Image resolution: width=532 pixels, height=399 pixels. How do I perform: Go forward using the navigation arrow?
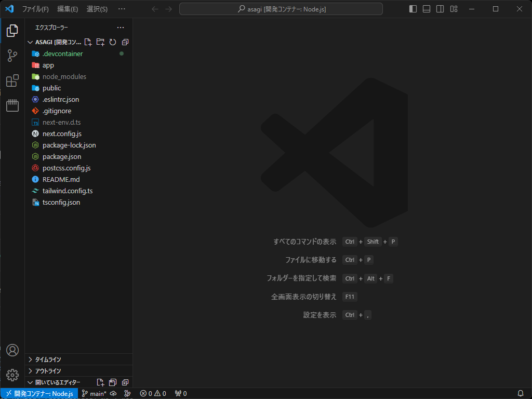click(x=169, y=9)
